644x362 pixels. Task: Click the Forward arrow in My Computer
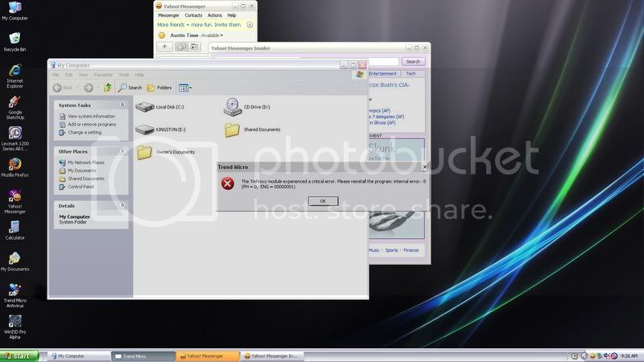(89, 88)
